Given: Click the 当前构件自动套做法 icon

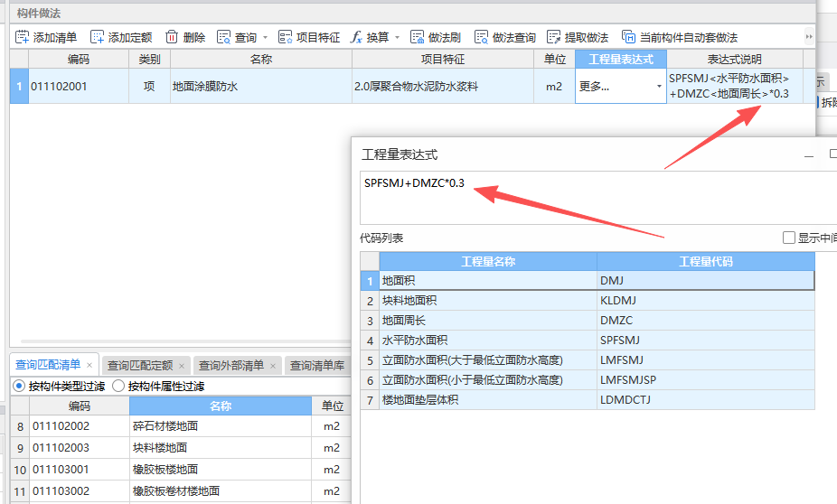Looking at the screenshot, I should coord(628,37).
